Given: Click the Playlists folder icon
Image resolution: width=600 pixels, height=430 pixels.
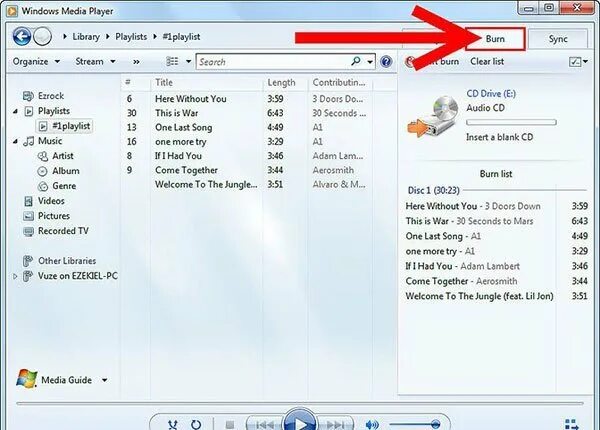Looking at the screenshot, I should click(29, 111).
